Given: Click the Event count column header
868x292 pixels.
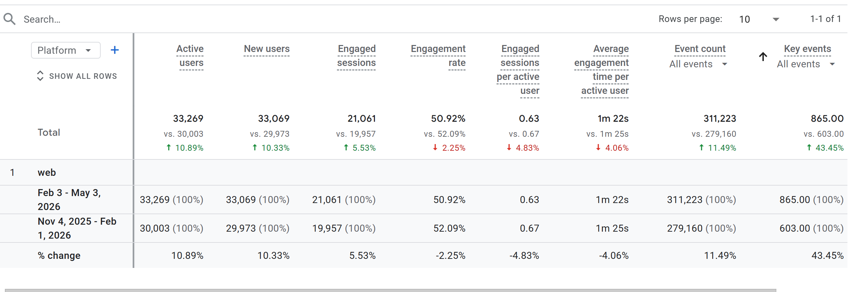Looking at the screenshot, I should click(700, 49).
